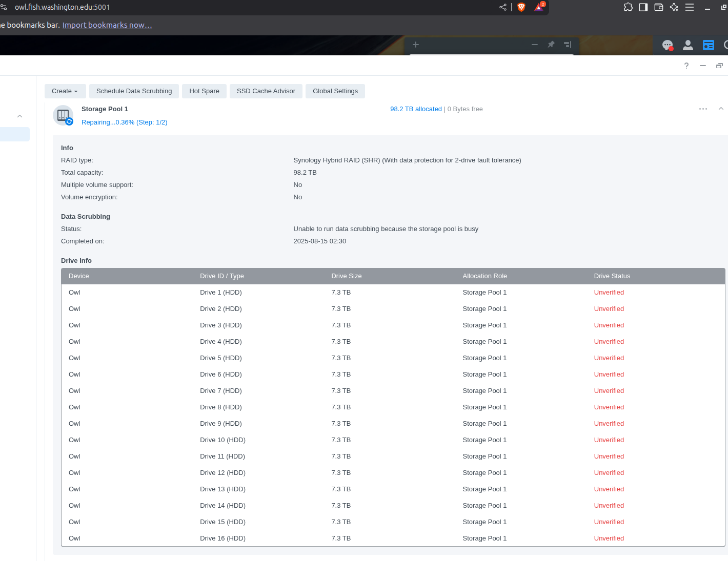Image resolution: width=728 pixels, height=561 pixels.
Task: Open the browser hamburger main menu
Action: (x=690, y=7)
